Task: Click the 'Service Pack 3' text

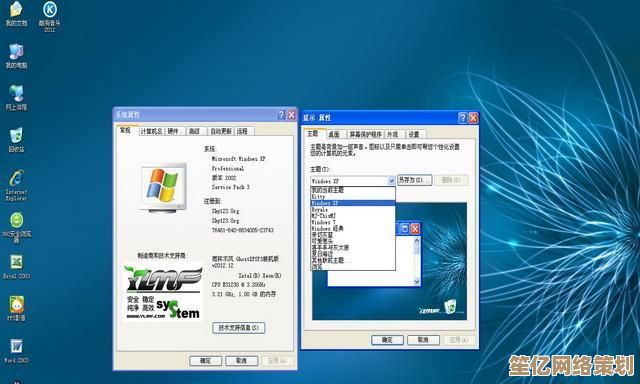Action: pyautogui.click(x=231, y=187)
